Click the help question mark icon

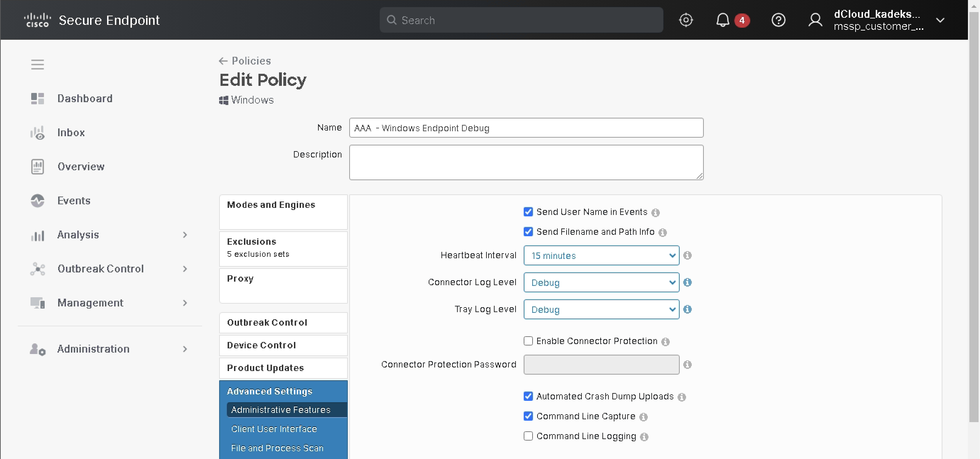point(778,20)
